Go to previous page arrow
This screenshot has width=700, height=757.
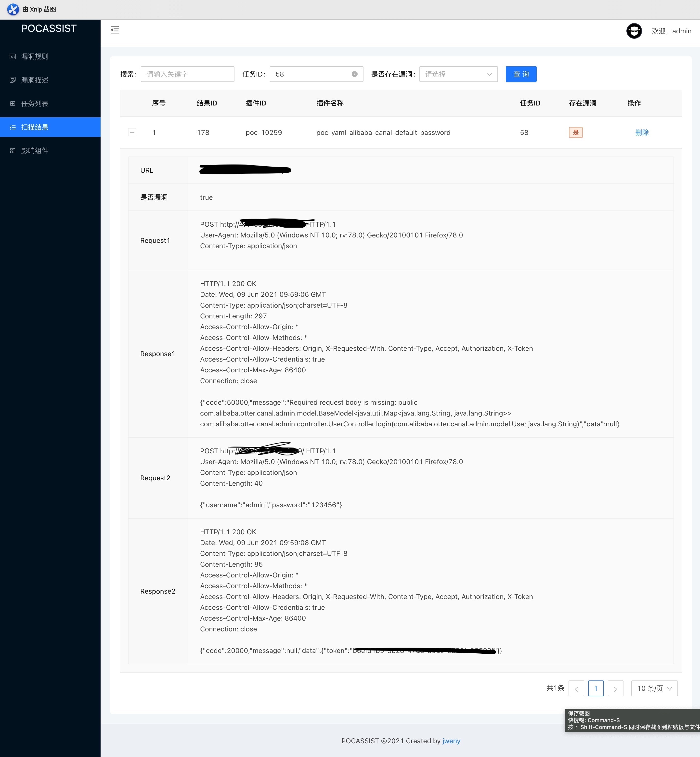(x=576, y=688)
